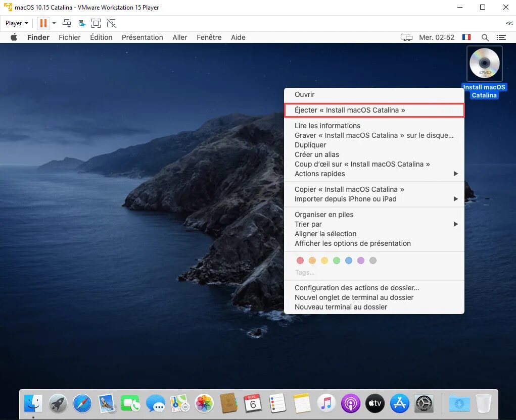
Task: Click VMware send Ctrl+Alt+Del icon
Action: click(67, 23)
